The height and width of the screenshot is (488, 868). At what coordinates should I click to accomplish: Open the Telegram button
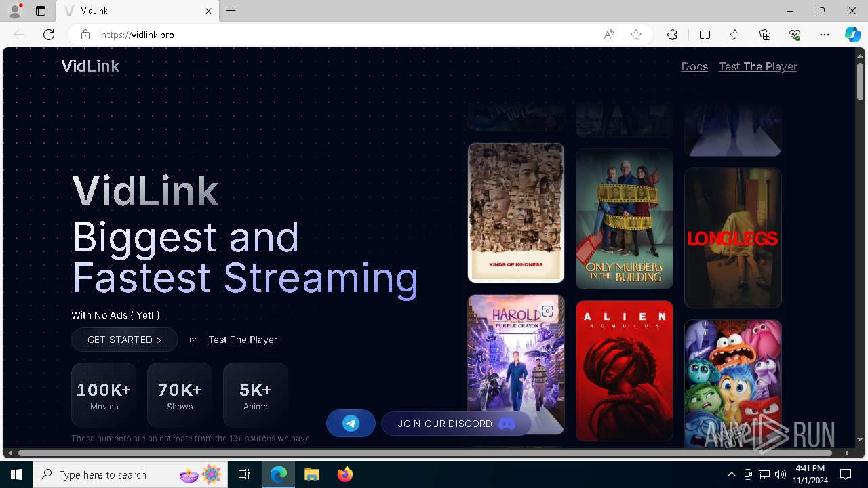pos(351,424)
